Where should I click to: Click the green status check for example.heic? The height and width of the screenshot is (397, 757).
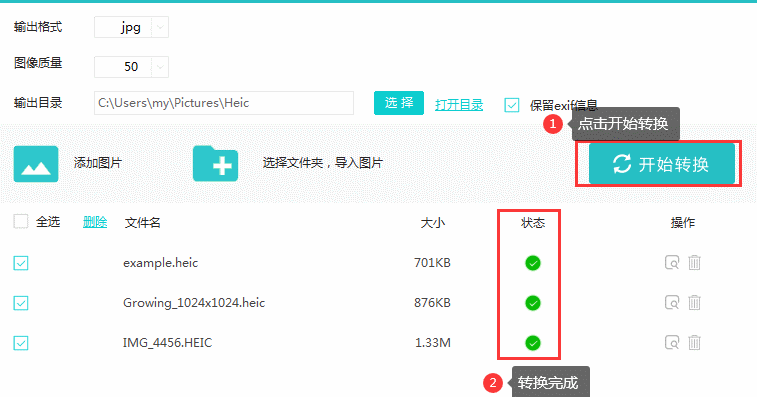tap(533, 263)
